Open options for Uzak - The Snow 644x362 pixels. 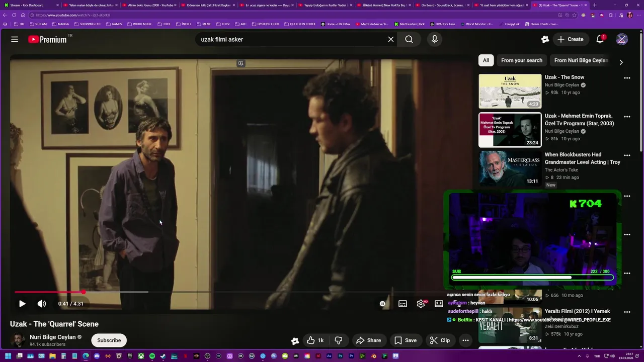coord(627,78)
